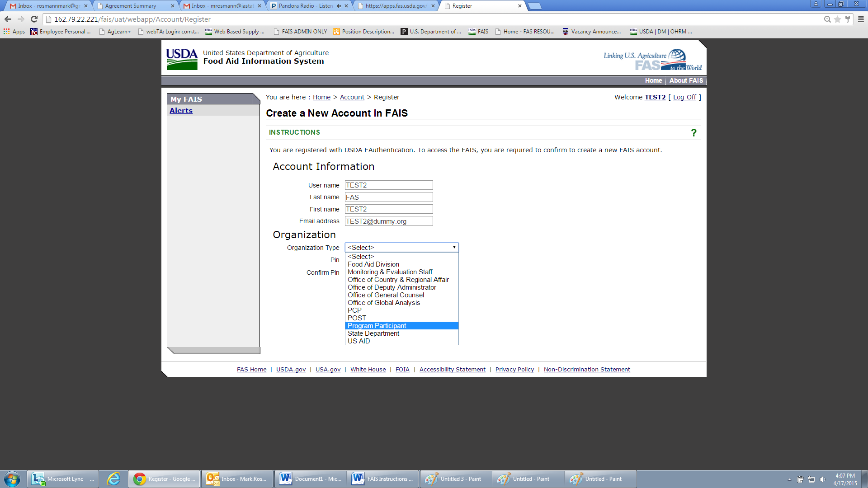
Task: Click the volume icon in system tray
Action: (x=822, y=479)
